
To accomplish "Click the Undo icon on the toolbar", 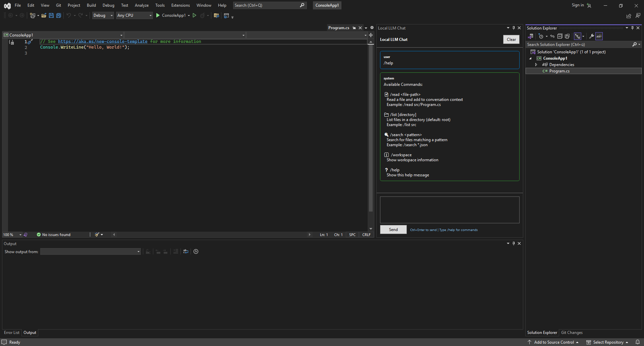I will [x=68, y=15].
